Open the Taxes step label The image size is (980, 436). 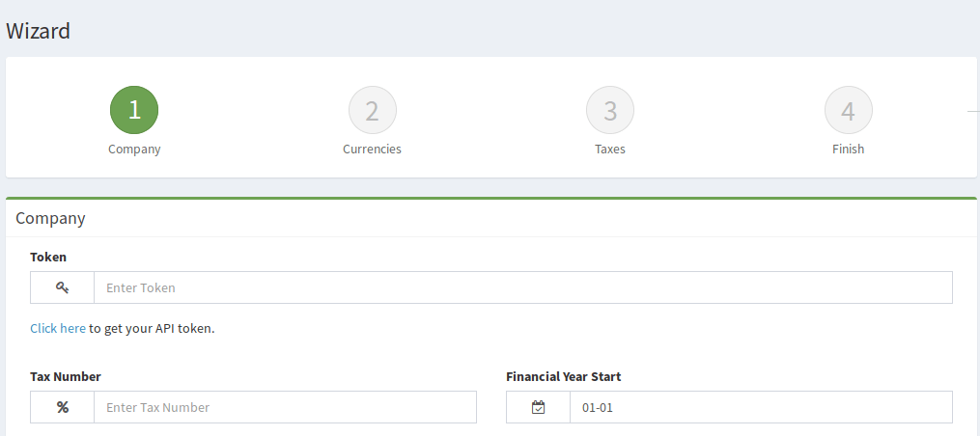(x=610, y=150)
